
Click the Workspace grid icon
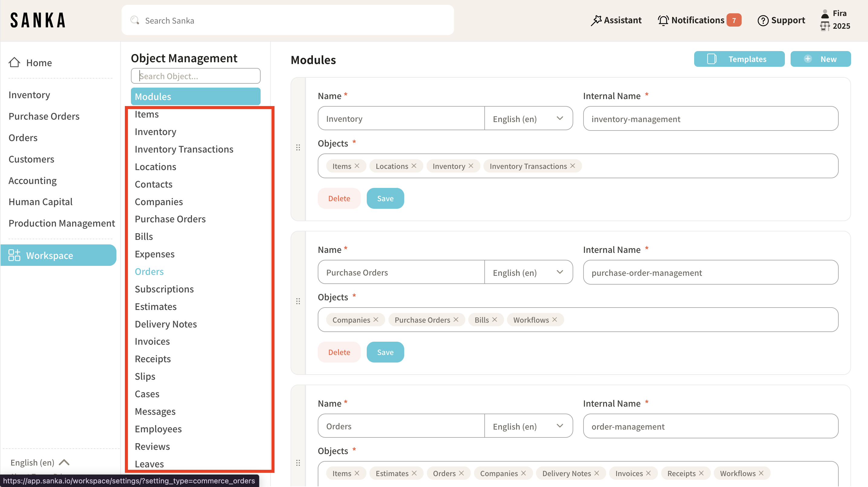tap(14, 255)
